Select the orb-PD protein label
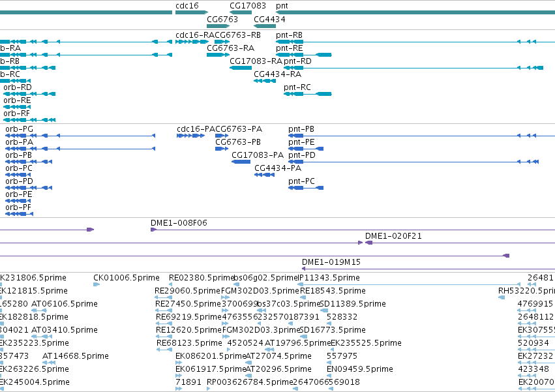Viewport: 555px width, 392px height. click(x=19, y=181)
